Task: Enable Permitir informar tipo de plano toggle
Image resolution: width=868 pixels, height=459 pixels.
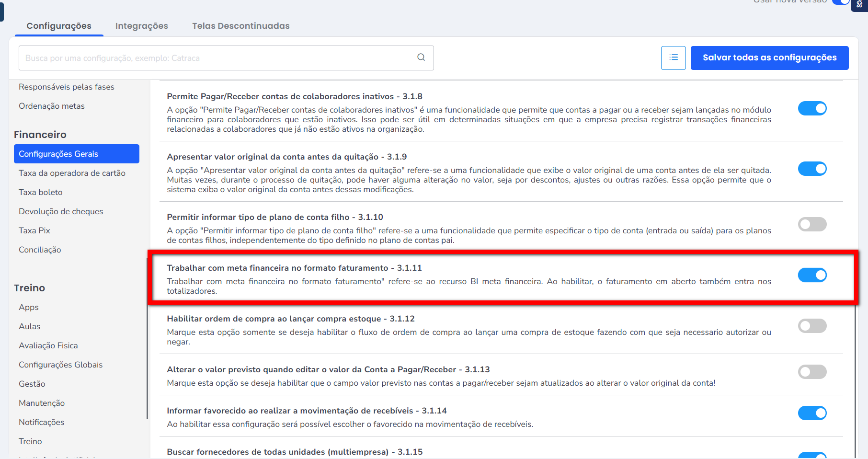Action: (x=812, y=224)
